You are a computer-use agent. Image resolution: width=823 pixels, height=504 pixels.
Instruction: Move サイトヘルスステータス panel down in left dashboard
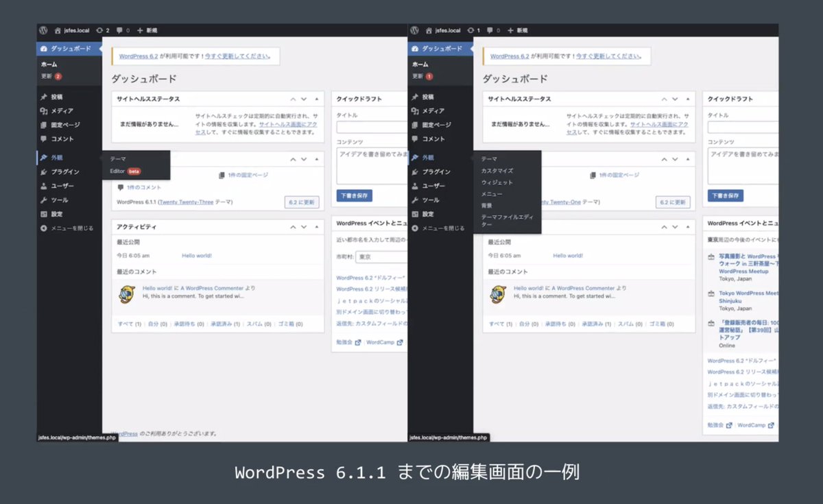pyautogui.click(x=304, y=99)
